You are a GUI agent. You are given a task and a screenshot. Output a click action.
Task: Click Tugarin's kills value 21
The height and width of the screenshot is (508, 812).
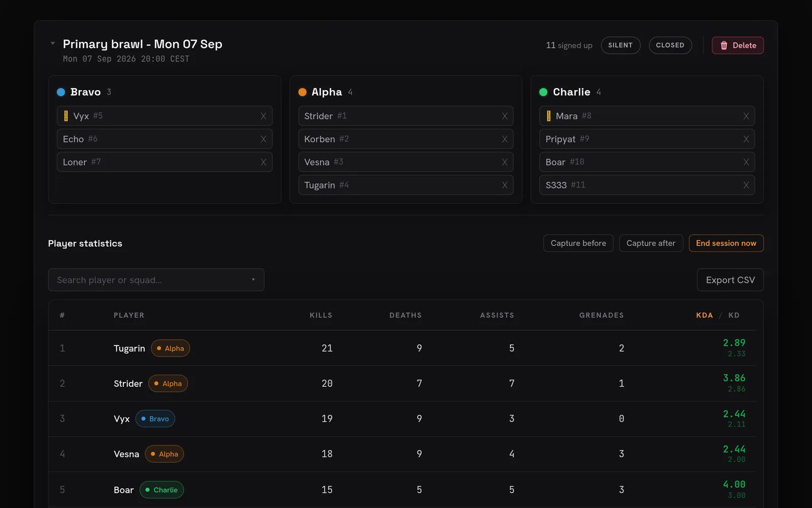(327, 348)
